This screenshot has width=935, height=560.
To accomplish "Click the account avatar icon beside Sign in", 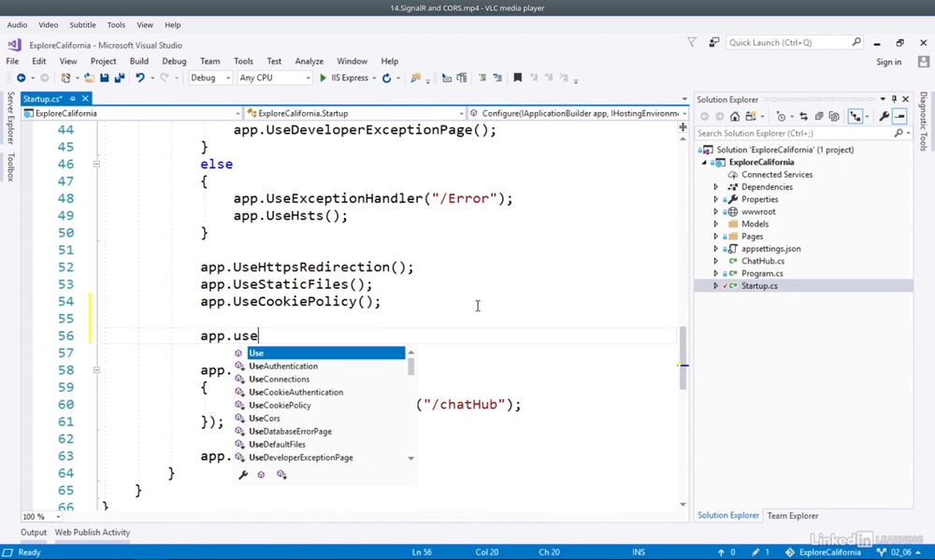I will coord(924,62).
